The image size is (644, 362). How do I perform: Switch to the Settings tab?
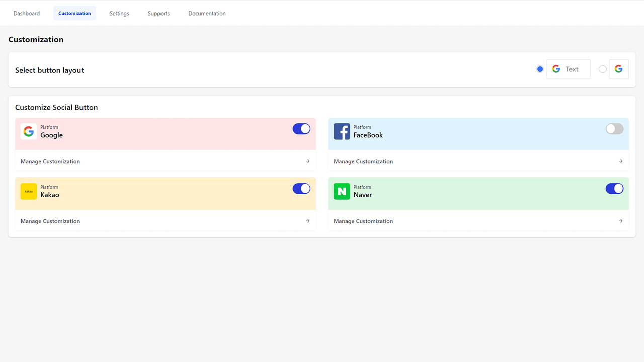click(119, 13)
